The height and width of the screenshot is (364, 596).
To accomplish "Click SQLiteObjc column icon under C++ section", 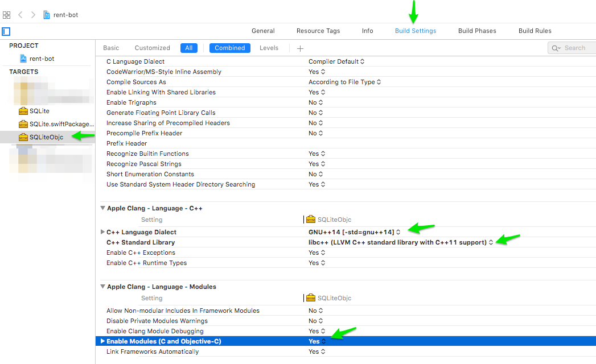I will 311,219.
